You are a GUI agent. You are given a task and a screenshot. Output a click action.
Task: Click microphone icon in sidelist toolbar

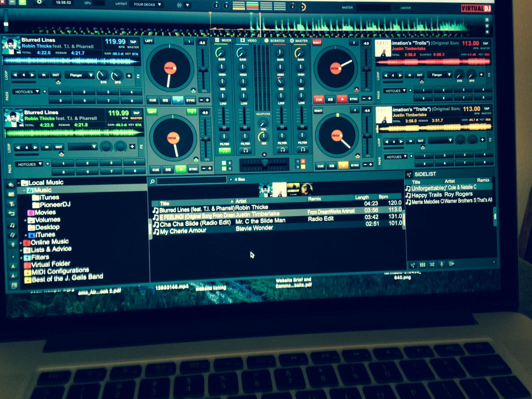(x=441, y=264)
